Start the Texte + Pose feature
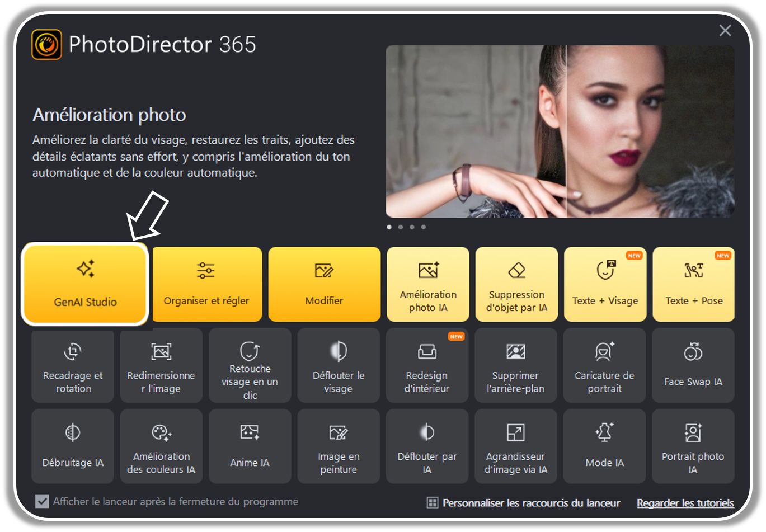Image resolution: width=766 pixels, height=532 pixels. [x=693, y=284]
